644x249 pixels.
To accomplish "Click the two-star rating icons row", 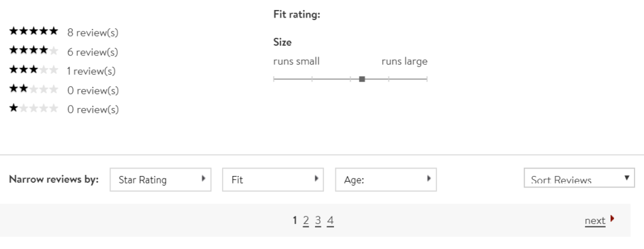I will coord(34,89).
